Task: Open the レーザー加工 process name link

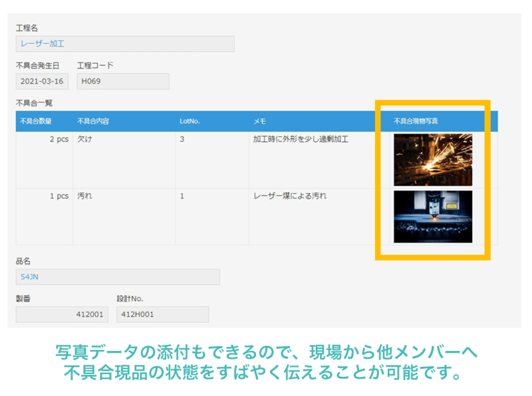Action: 43,44
